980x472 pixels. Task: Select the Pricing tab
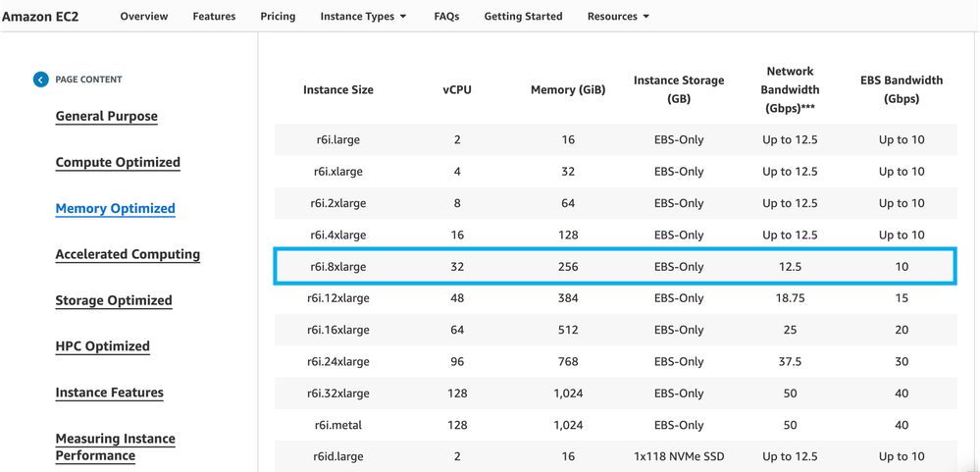[278, 17]
